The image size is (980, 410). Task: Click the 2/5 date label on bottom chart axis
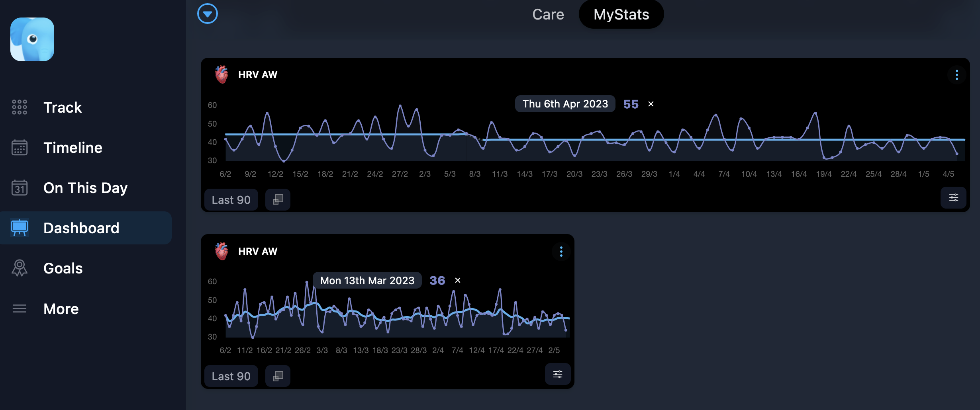point(554,350)
